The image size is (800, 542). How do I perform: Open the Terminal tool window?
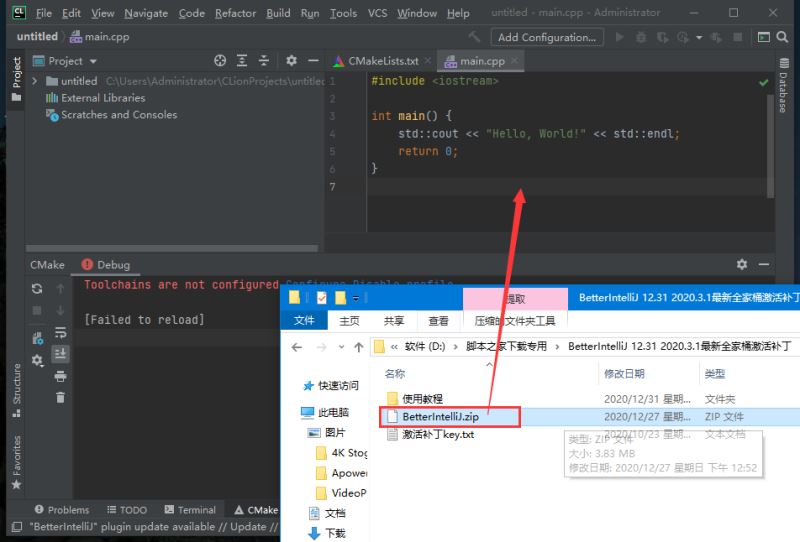point(190,509)
